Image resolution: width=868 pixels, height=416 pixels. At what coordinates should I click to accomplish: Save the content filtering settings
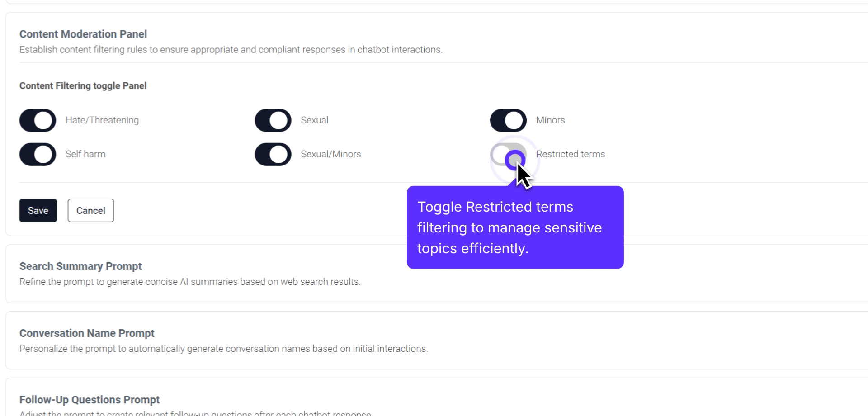pyautogui.click(x=38, y=210)
